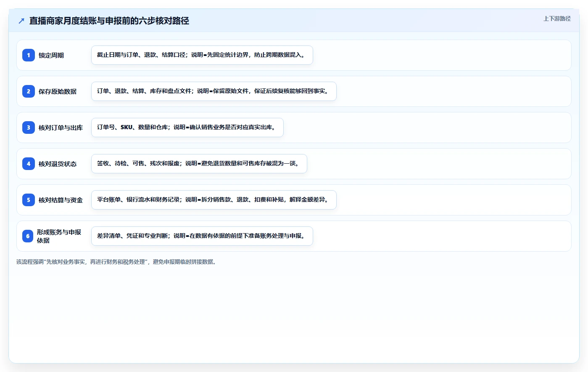Open the description box starting 订单、退款、结算、库存

pos(214,91)
